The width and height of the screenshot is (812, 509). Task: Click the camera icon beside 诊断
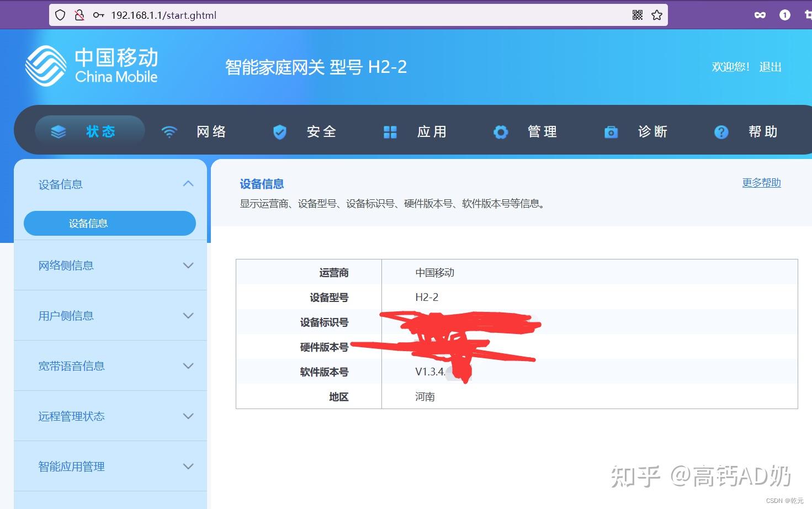coord(611,132)
